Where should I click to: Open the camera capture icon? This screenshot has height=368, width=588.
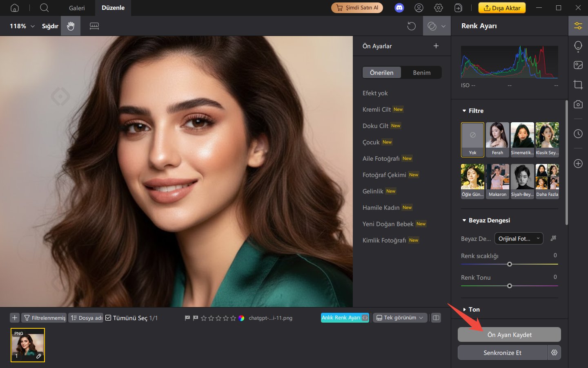tap(578, 104)
